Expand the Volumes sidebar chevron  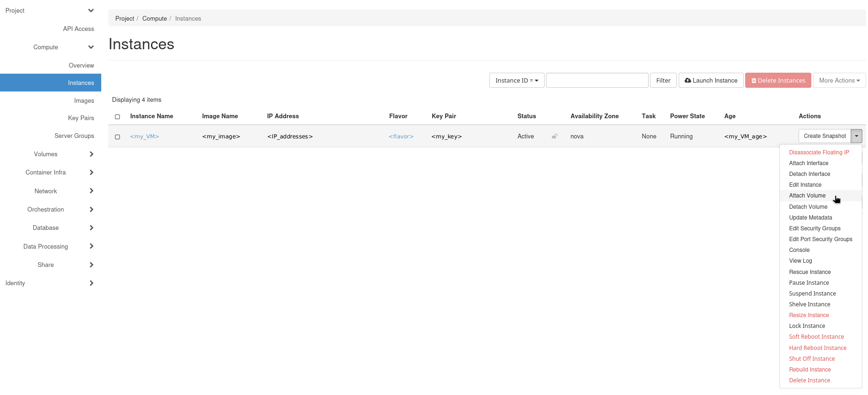coord(91,154)
